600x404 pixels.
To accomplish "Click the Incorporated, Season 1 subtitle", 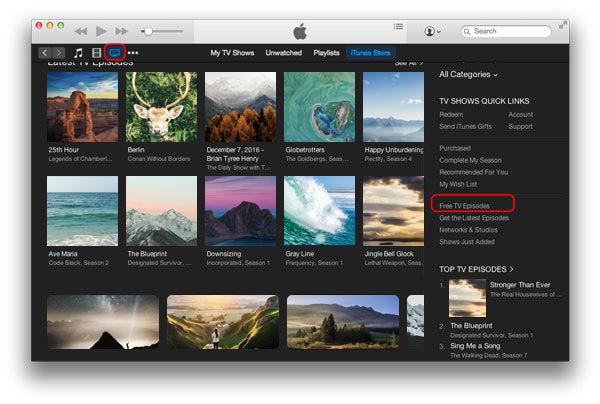I will tap(238, 263).
